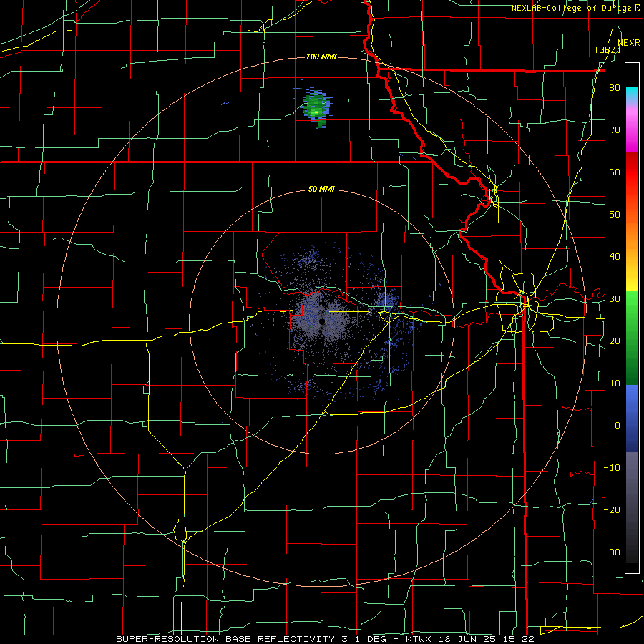The height and width of the screenshot is (644, 644).
Task: Click the 50 NMI range ring label
Action: pos(321,190)
